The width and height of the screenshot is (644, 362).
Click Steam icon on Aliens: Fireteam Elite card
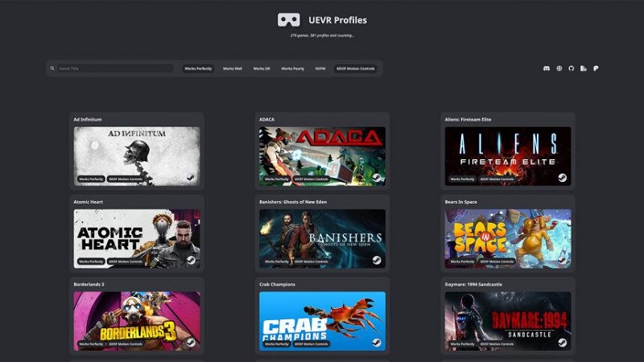[562, 179]
